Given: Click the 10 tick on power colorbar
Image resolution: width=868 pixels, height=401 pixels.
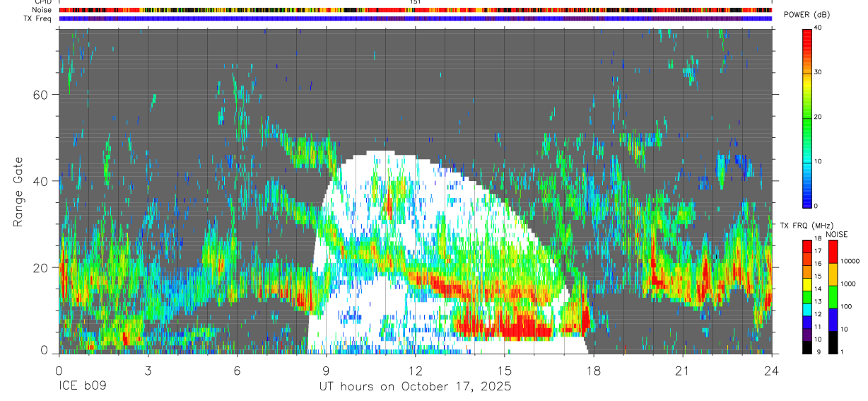Looking at the screenshot, I should [818, 161].
